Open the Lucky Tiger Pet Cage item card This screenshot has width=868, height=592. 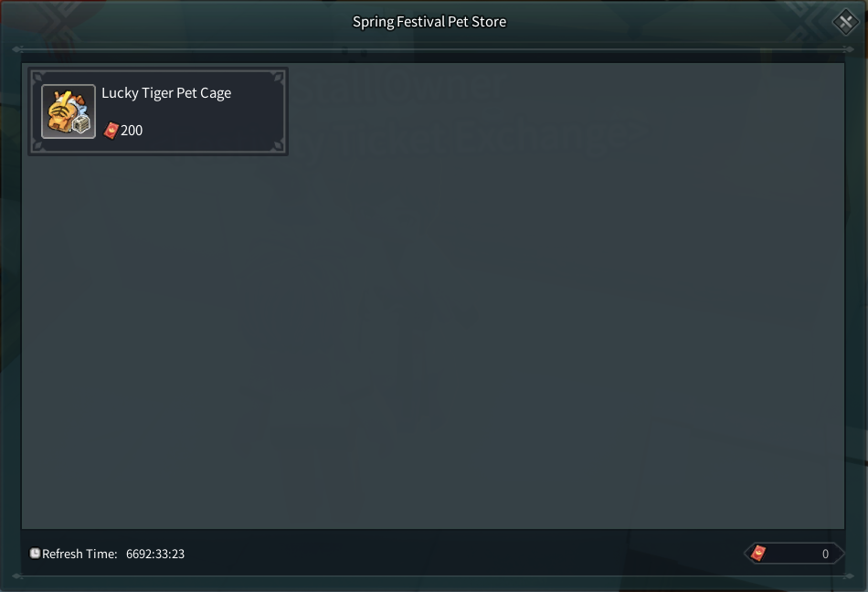[158, 111]
